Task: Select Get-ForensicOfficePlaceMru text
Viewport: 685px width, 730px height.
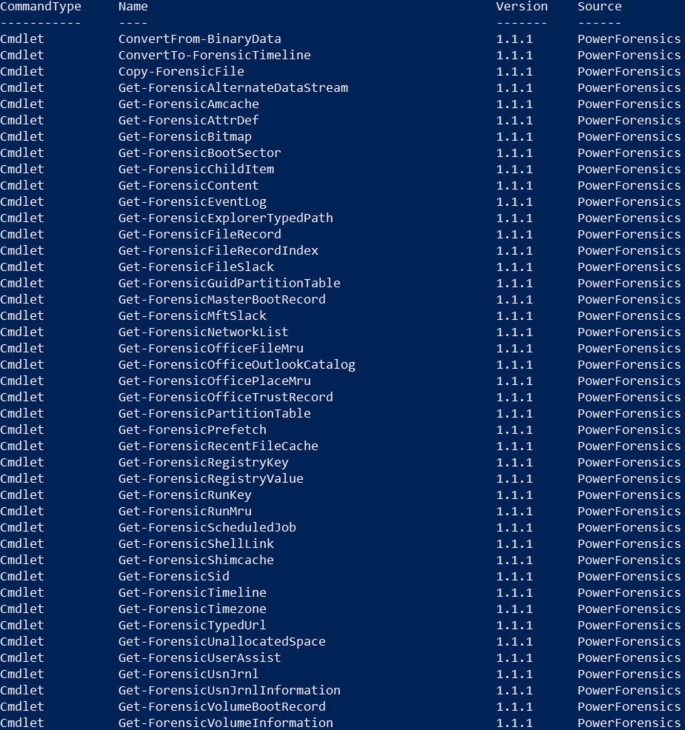Action: (214, 381)
